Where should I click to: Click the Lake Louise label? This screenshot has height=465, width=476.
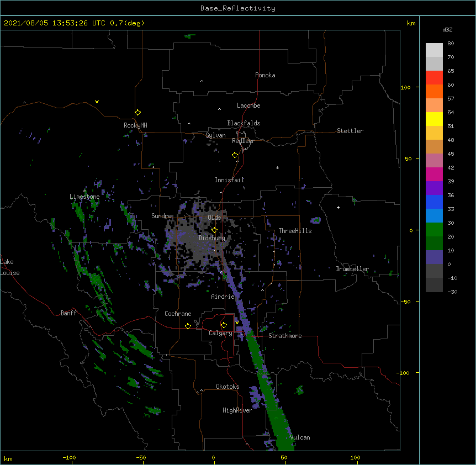[x=10, y=267]
